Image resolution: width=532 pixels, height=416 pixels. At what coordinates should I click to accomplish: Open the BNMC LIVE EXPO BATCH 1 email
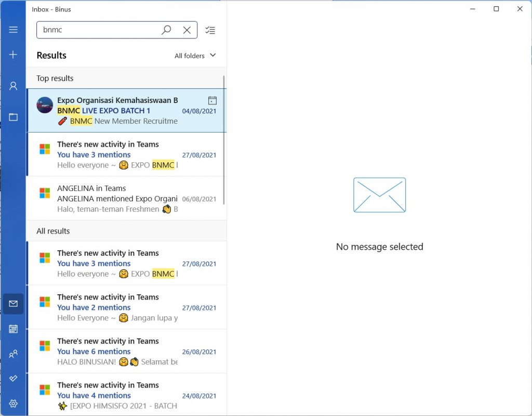[x=126, y=111]
